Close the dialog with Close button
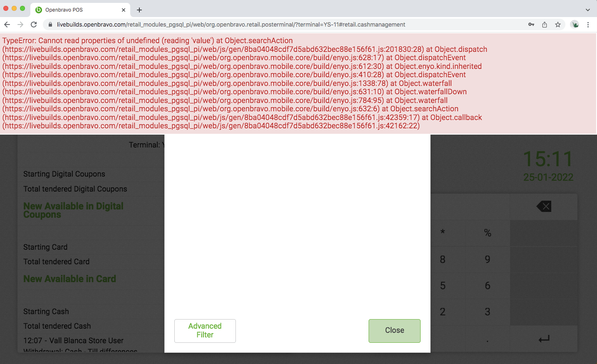The width and height of the screenshot is (597, 364). tap(394, 331)
